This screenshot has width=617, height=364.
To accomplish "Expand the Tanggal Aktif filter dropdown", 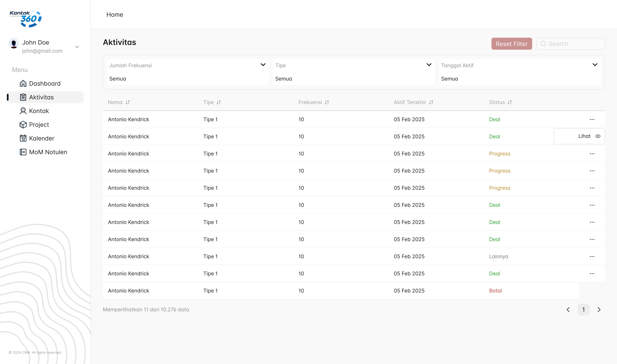I will click(595, 65).
